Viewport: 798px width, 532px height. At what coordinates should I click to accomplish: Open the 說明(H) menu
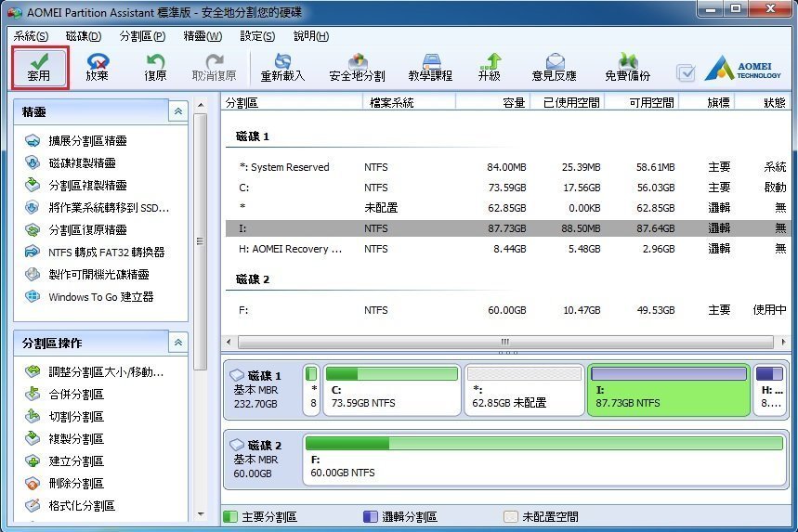click(311, 36)
